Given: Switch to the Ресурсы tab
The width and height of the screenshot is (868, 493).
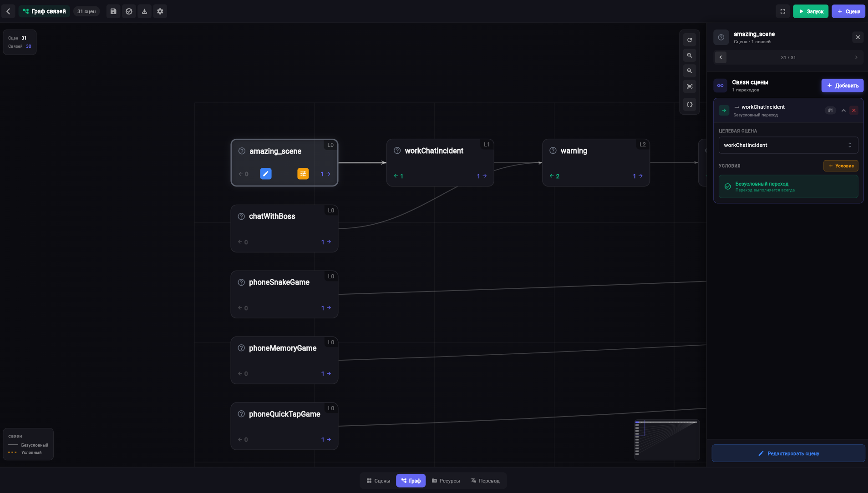Looking at the screenshot, I should 446,481.
